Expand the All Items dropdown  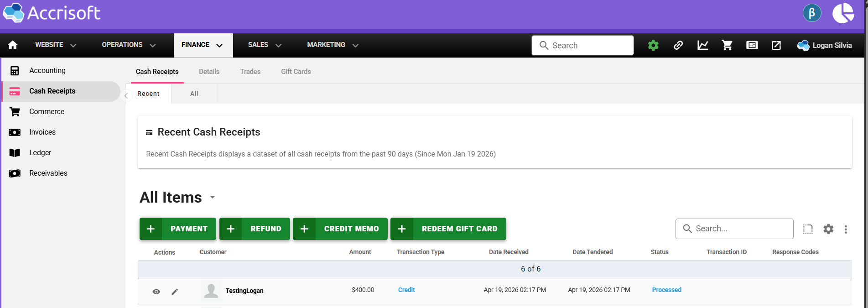[212, 198]
